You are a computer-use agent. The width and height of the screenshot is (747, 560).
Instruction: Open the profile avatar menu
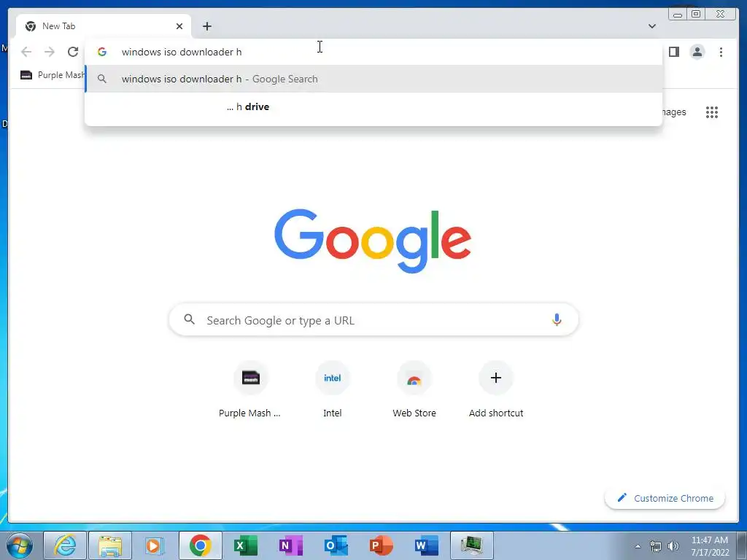(x=697, y=52)
